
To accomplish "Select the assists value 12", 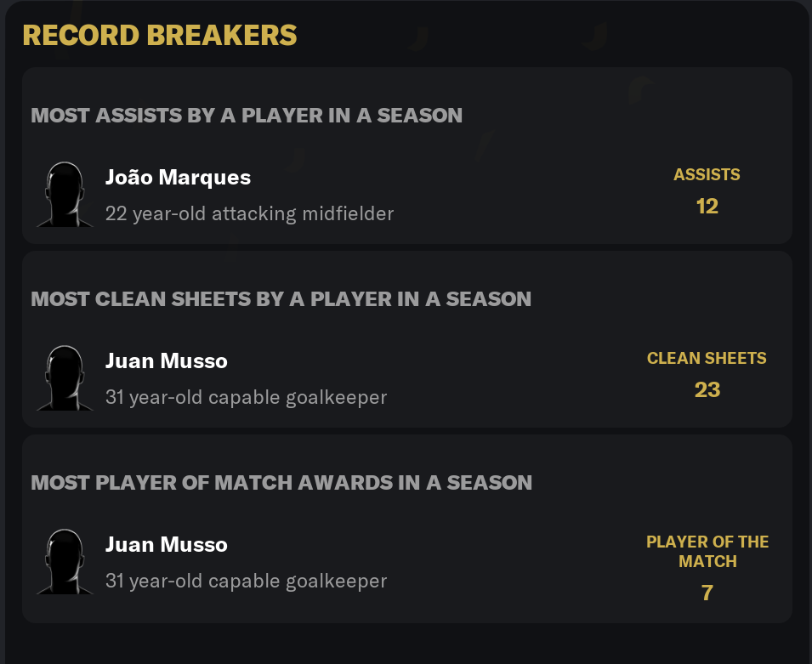I will point(707,207).
